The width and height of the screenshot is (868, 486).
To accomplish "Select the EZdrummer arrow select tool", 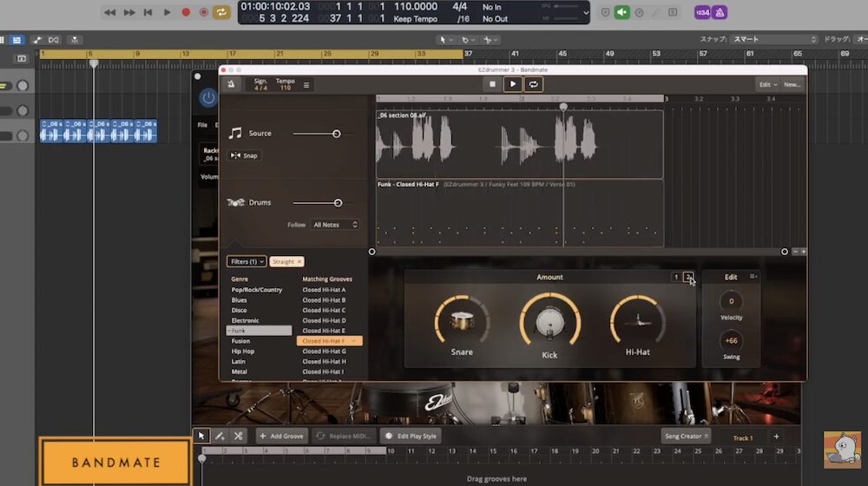I will pos(201,437).
